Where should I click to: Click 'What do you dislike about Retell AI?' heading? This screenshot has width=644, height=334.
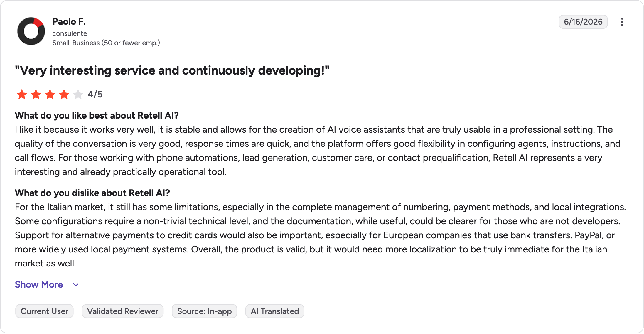pos(92,193)
